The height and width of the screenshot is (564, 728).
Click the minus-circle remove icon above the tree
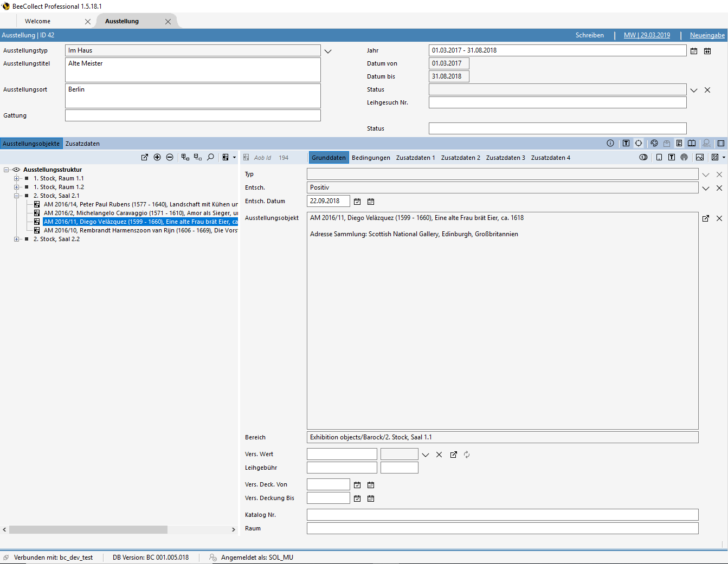pyautogui.click(x=170, y=157)
